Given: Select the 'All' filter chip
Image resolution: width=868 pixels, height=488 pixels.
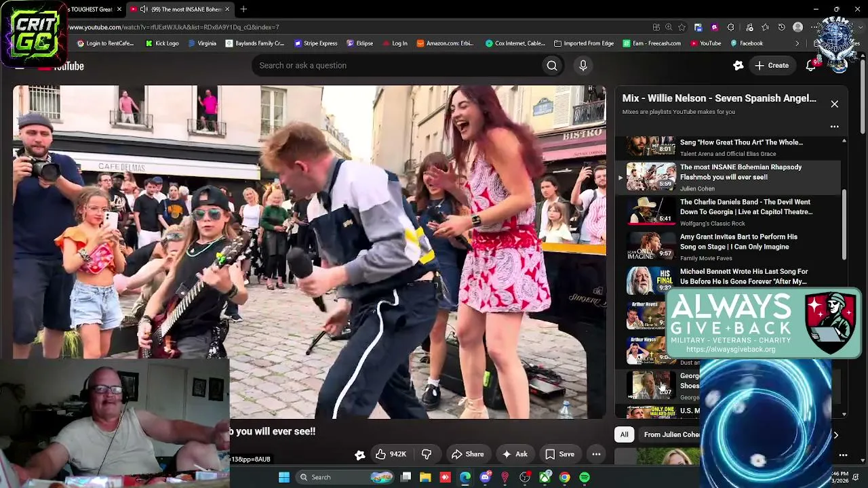Looking at the screenshot, I should pos(624,434).
